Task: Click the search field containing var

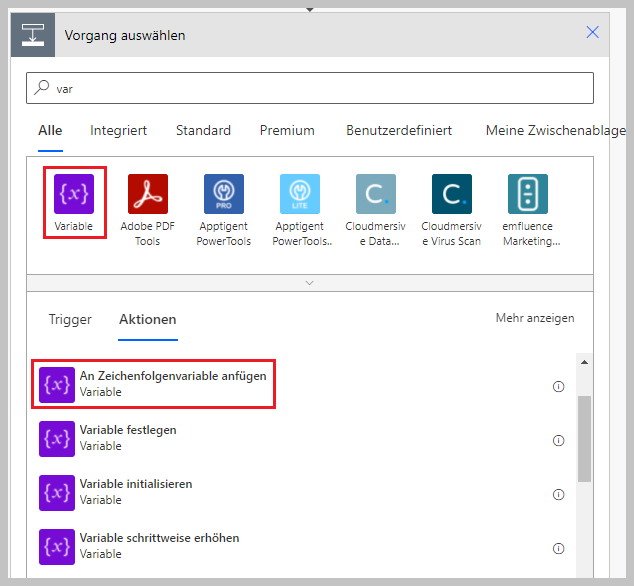Action: coord(310,88)
